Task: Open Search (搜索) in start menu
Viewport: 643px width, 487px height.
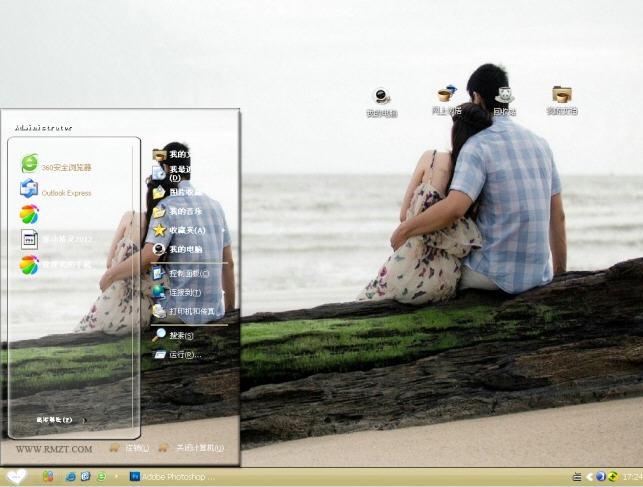Action: (173, 335)
